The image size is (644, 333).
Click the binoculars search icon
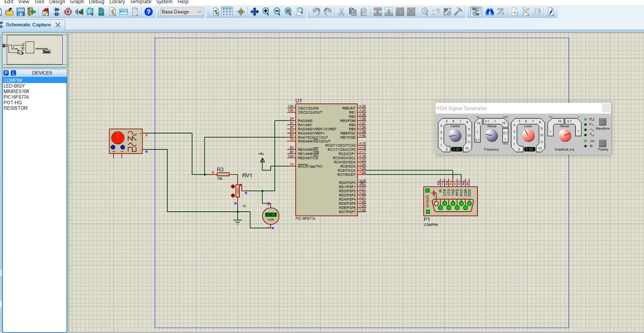(x=490, y=12)
